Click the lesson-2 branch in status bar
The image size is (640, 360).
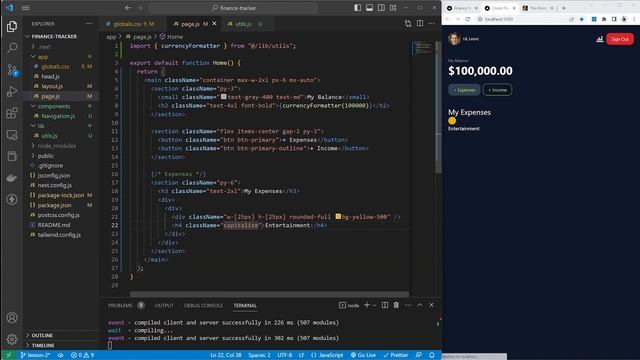click(x=35, y=355)
